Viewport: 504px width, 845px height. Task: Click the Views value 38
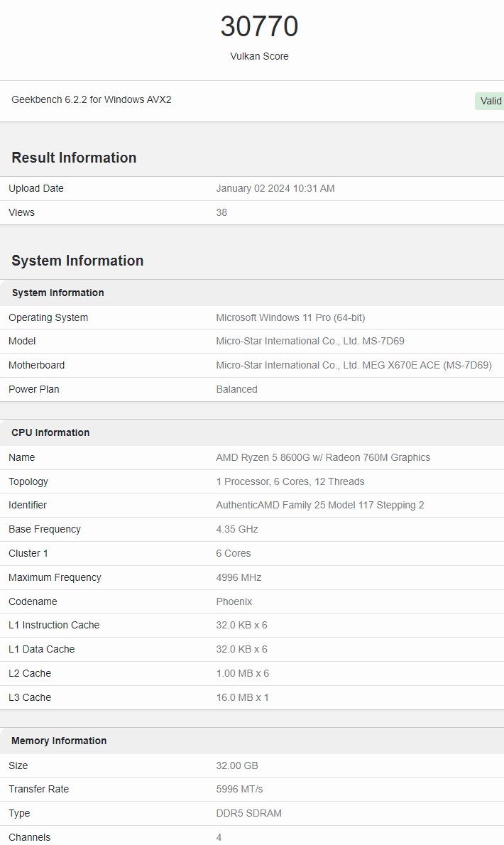[x=221, y=212]
